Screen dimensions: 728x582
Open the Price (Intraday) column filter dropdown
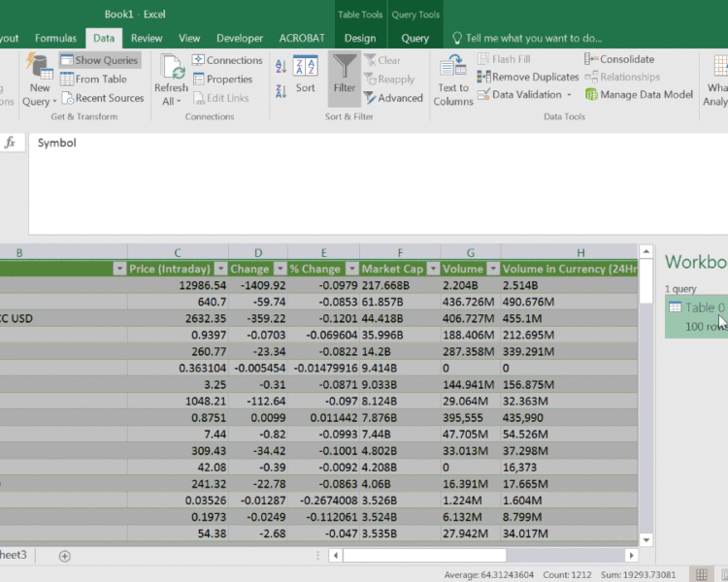pos(220,269)
